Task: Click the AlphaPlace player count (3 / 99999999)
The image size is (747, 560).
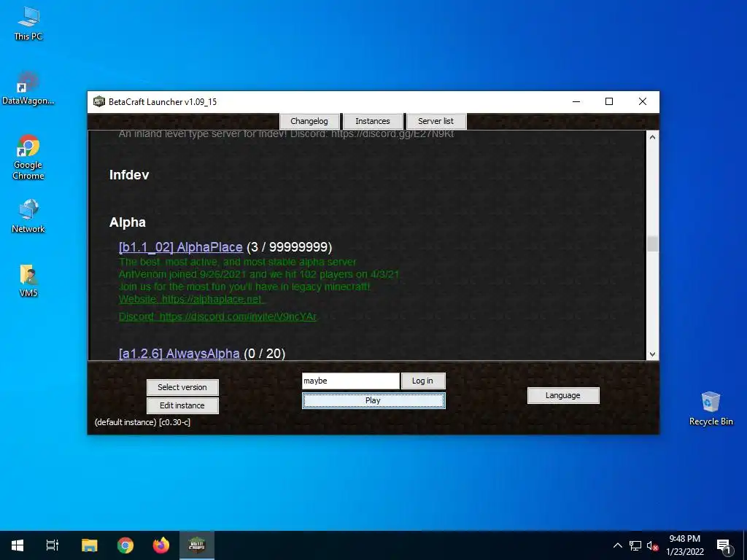Action: [x=289, y=247]
